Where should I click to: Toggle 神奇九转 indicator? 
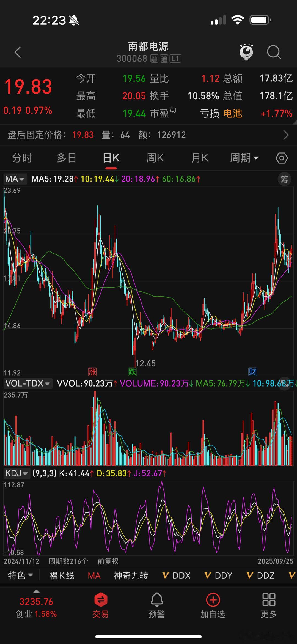pyautogui.click(x=131, y=576)
